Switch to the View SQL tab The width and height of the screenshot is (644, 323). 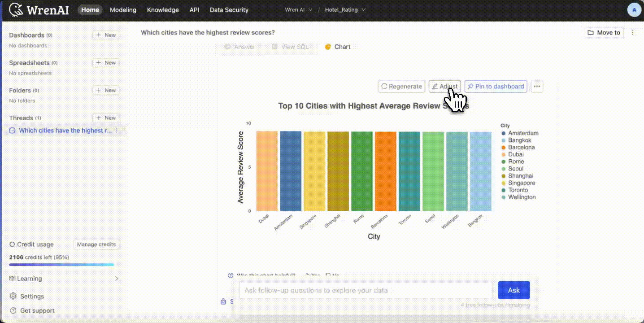pyautogui.click(x=290, y=47)
